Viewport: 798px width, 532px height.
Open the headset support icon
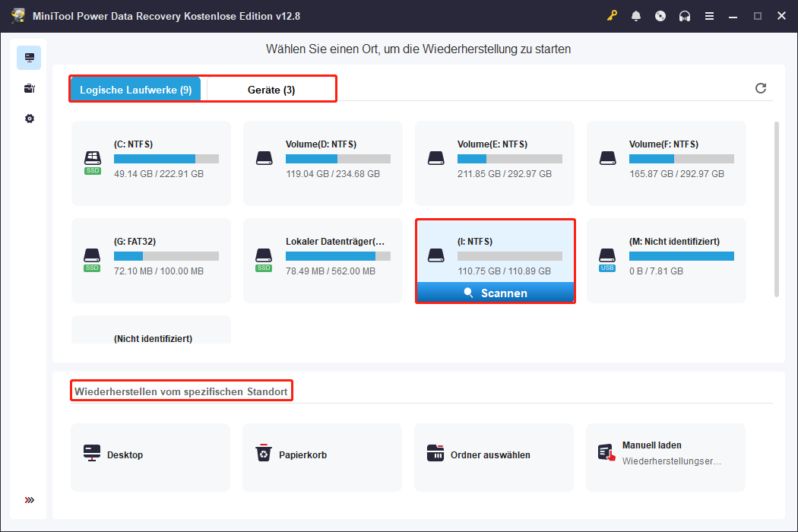685,16
